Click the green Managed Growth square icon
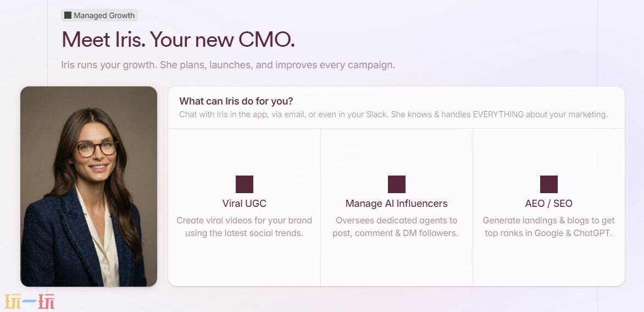Screen dimensions: 644x312 68,15
